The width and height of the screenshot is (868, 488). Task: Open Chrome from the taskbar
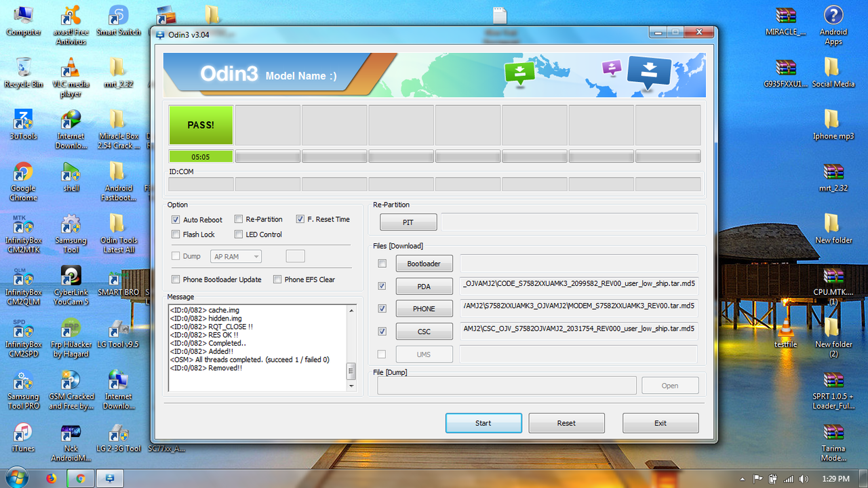click(80, 479)
